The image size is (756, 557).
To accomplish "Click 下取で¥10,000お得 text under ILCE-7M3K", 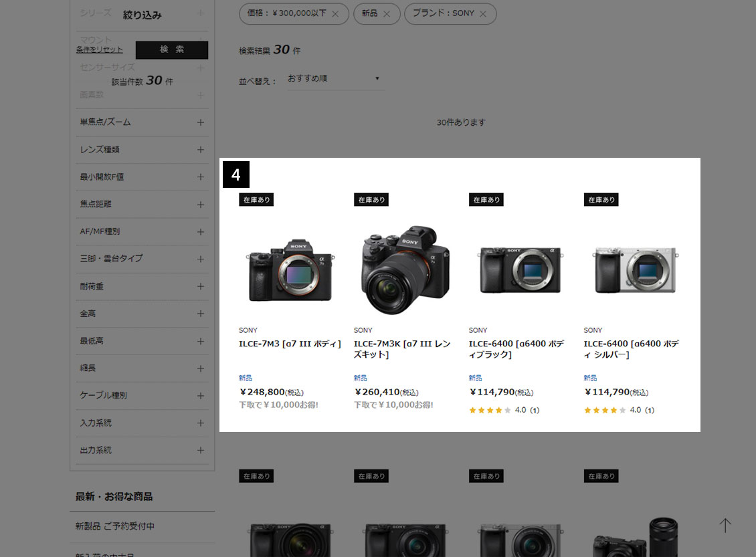I will pyautogui.click(x=393, y=405).
